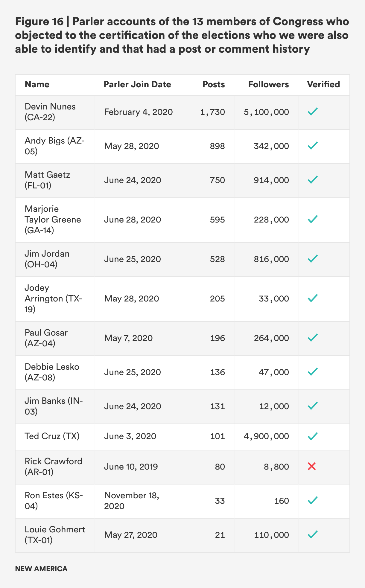The height and width of the screenshot is (588, 365).
Task: Click the Verified column header
Action: pyautogui.click(x=323, y=85)
